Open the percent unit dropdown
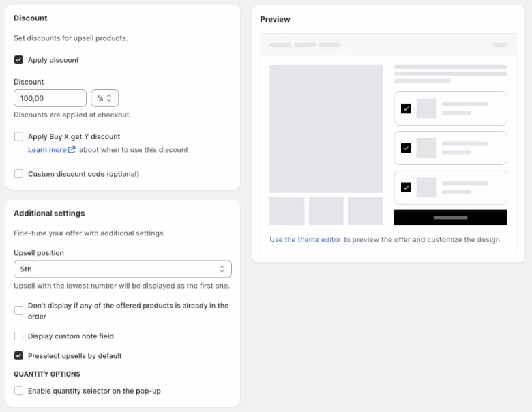This screenshot has height=412, width=532. [105, 98]
